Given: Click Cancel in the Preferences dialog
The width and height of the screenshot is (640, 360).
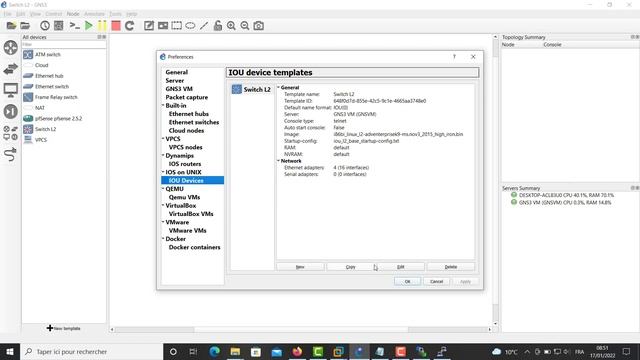Looking at the screenshot, I should tap(436, 282).
